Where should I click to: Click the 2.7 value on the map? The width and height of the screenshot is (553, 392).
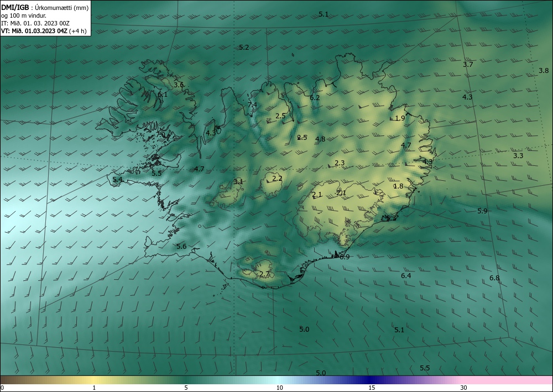coord(264,274)
